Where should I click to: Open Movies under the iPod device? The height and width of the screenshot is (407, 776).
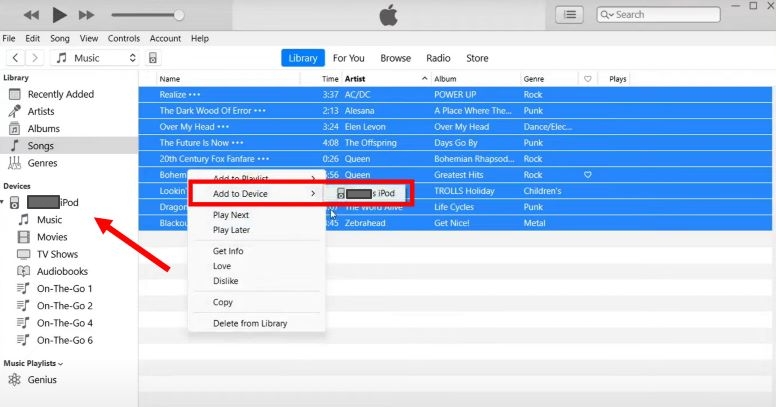click(52, 237)
